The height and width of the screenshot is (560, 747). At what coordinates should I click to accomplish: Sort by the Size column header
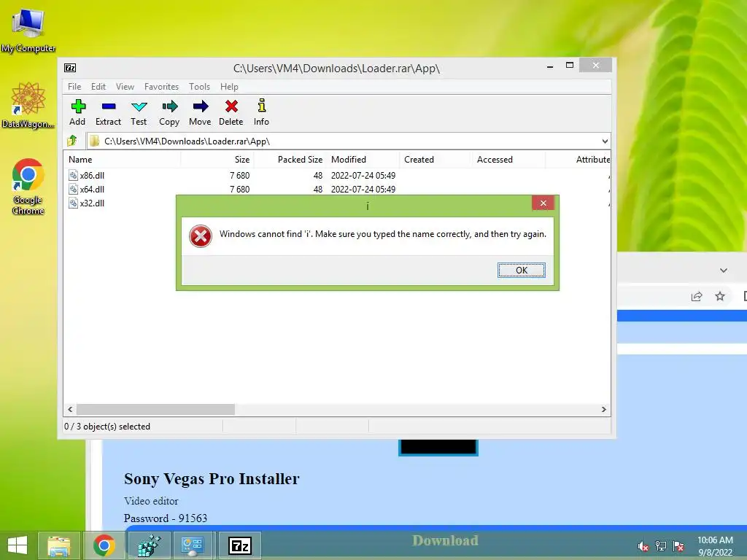(x=217, y=160)
